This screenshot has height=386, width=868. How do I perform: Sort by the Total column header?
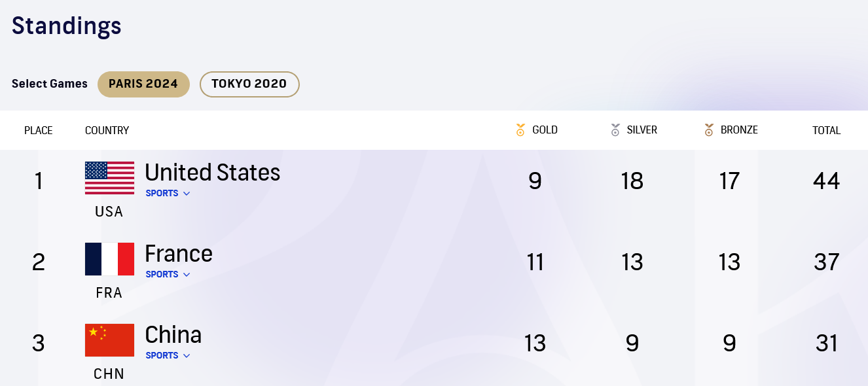(826, 130)
